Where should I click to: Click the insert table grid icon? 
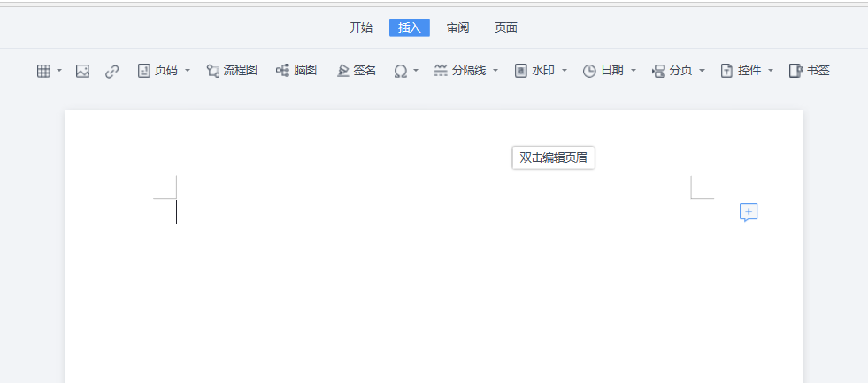click(43, 71)
